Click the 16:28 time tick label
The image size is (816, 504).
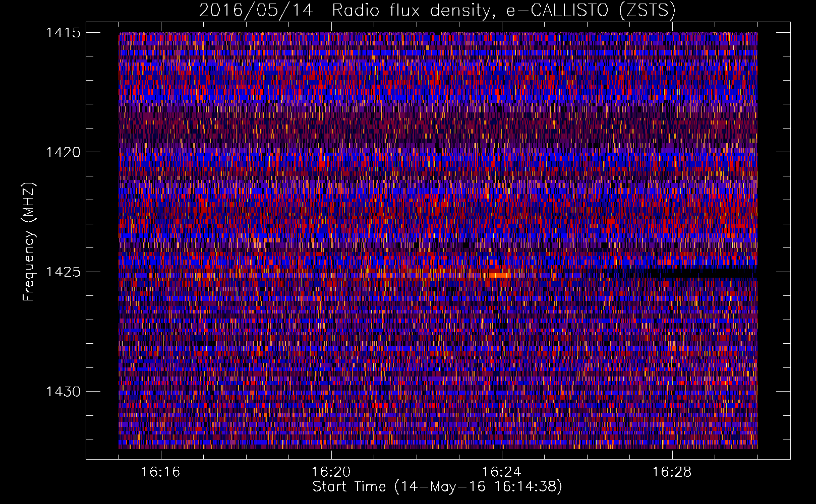(x=672, y=472)
